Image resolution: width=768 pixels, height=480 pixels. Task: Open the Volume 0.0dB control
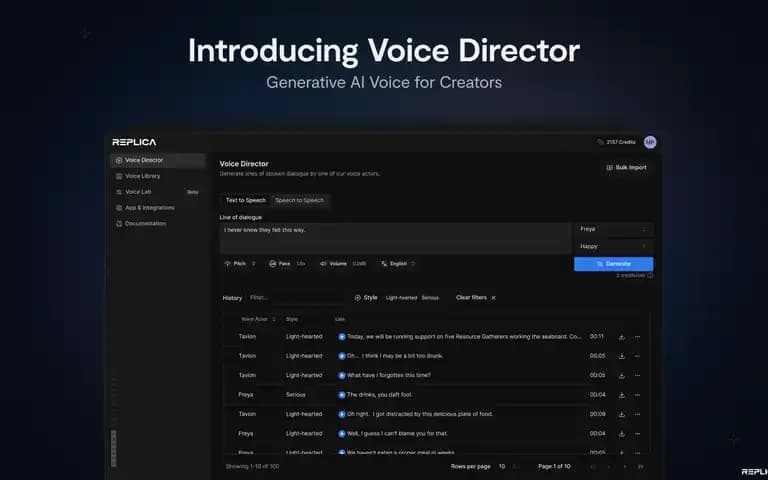point(343,264)
